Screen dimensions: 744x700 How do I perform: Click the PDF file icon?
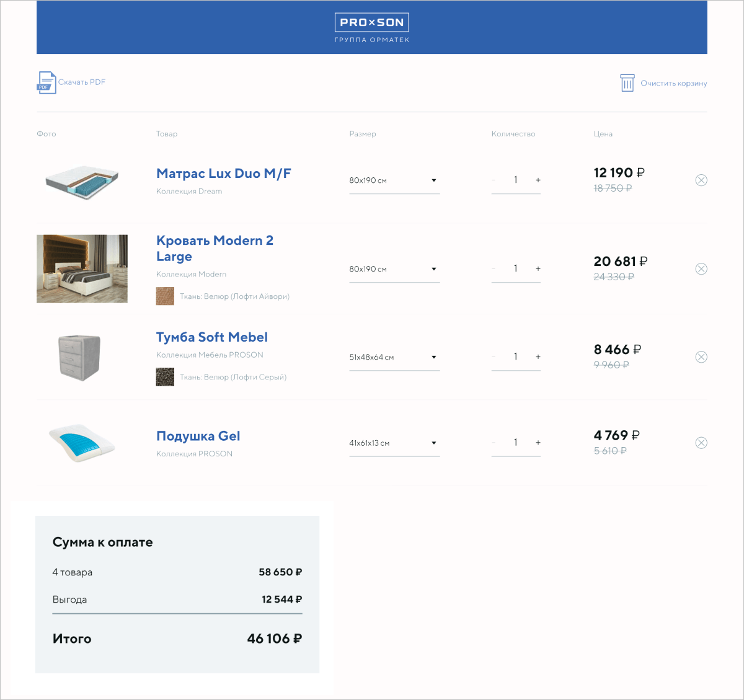pyautogui.click(x=46, y=82)
